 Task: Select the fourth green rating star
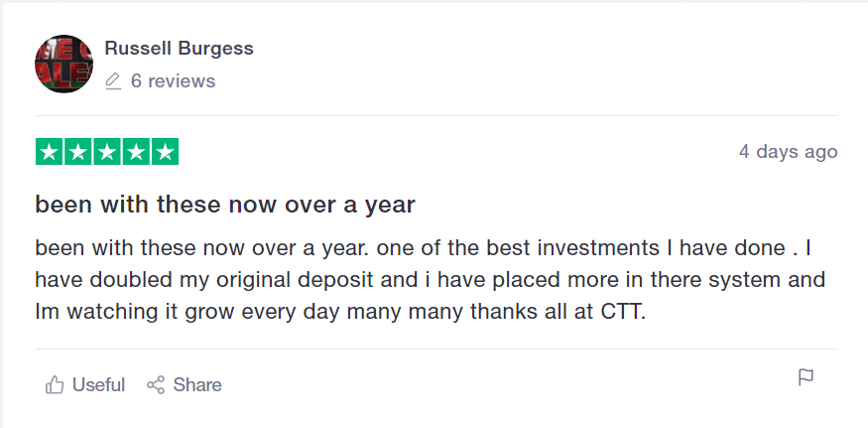pyautogui.click(x=136, y=151)
